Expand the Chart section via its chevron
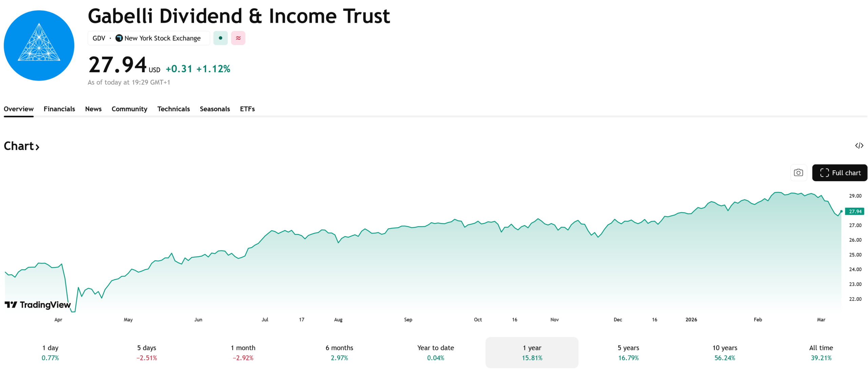The height and width of the screenshot is (370, 868). tap(37, 146)
